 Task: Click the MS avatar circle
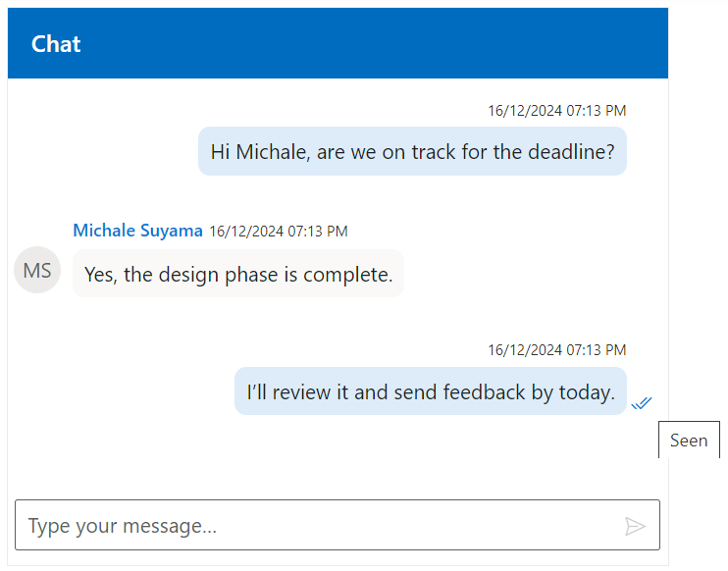(x=37, y=271)
